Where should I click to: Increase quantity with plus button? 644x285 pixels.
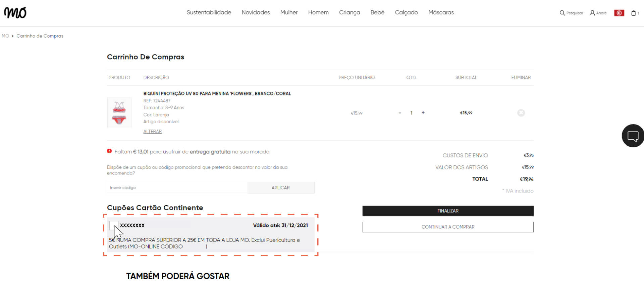(423, 113)
